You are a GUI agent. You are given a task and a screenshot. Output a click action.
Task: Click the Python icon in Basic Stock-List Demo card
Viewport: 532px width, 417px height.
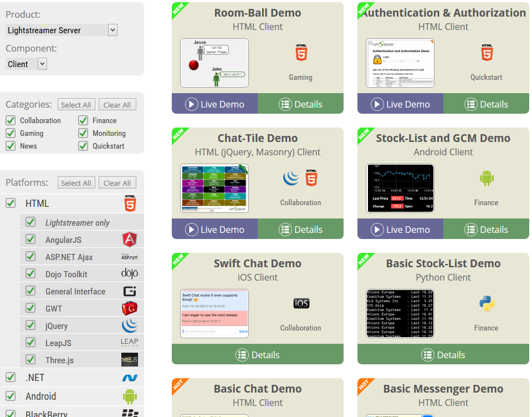click(x=487, y=303)
